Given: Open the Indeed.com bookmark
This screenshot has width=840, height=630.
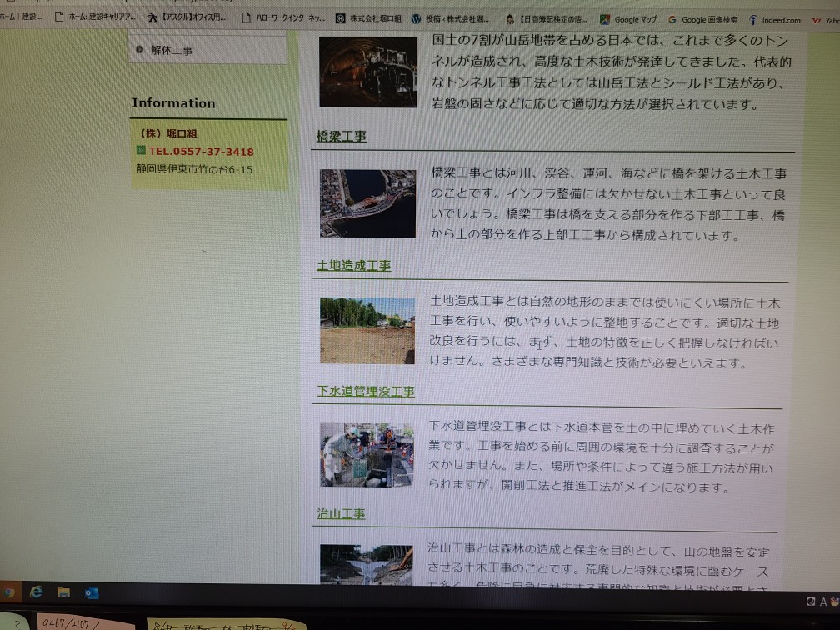Looking at the screenshot, I should click(775, 20).
